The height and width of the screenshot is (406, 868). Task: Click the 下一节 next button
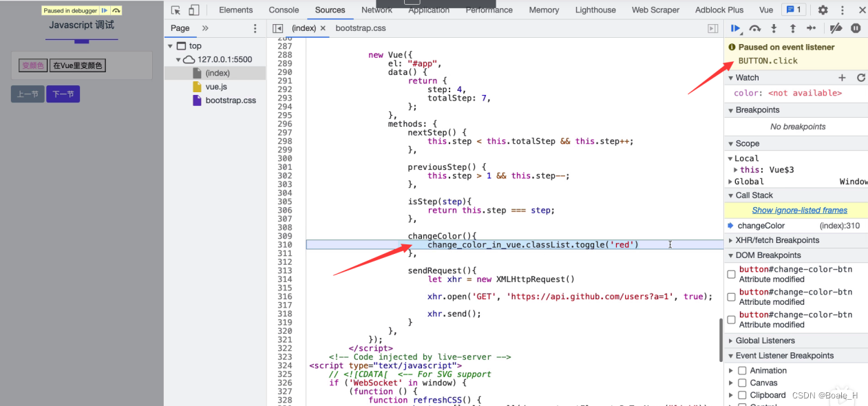tap(63, 94)
